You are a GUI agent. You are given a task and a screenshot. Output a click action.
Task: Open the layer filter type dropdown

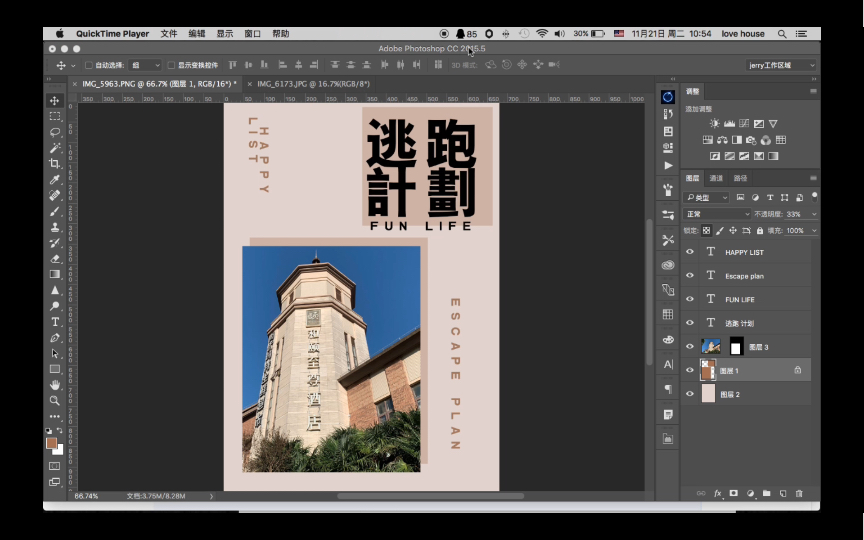point(706,197)
